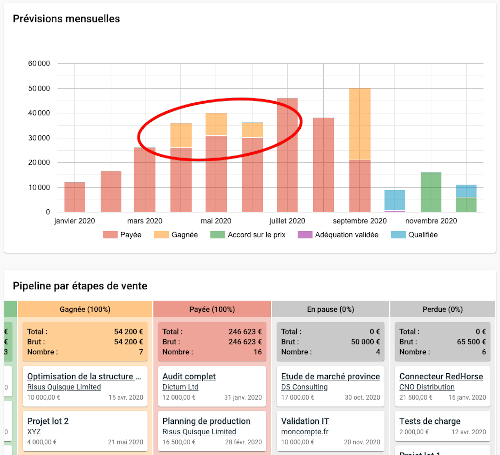Select the Payée (100%) column header

[x=212, y=309]
